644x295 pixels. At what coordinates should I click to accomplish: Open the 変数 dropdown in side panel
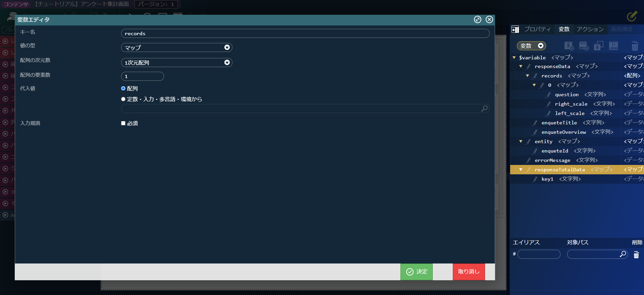coord(531,46)
